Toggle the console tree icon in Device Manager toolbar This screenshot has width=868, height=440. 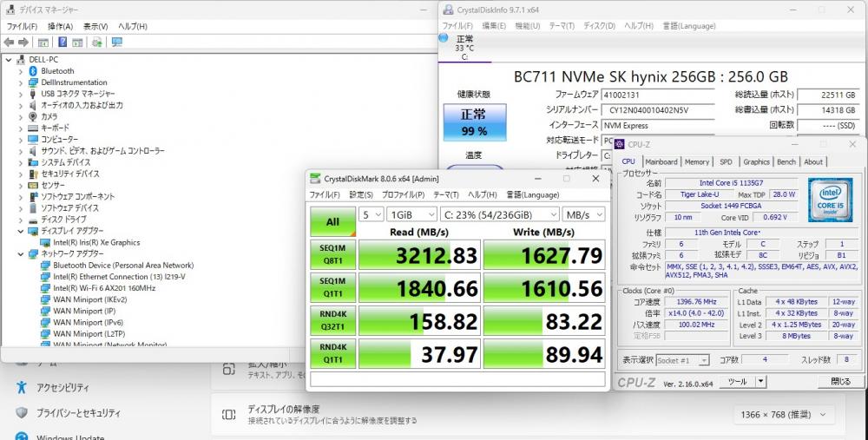click(43, 42)
